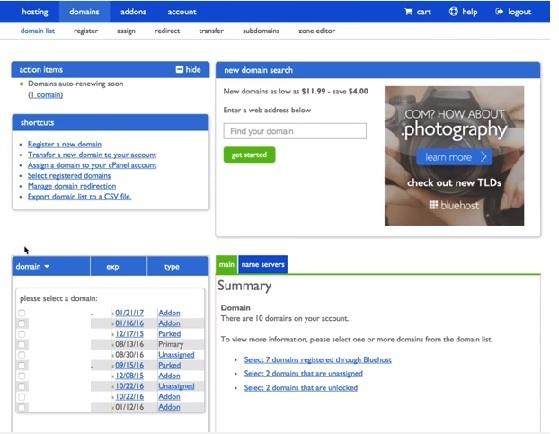Select the Primary domain checkbox

click(22, 344)
